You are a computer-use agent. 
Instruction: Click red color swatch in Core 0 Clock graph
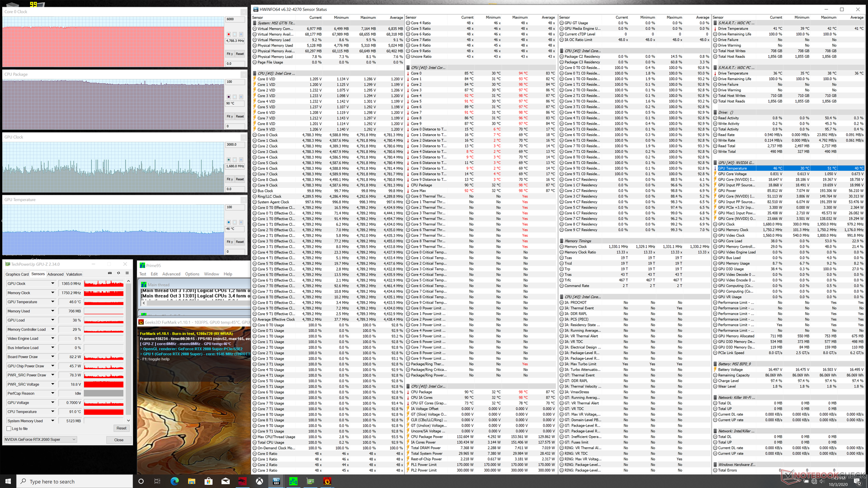229,34
